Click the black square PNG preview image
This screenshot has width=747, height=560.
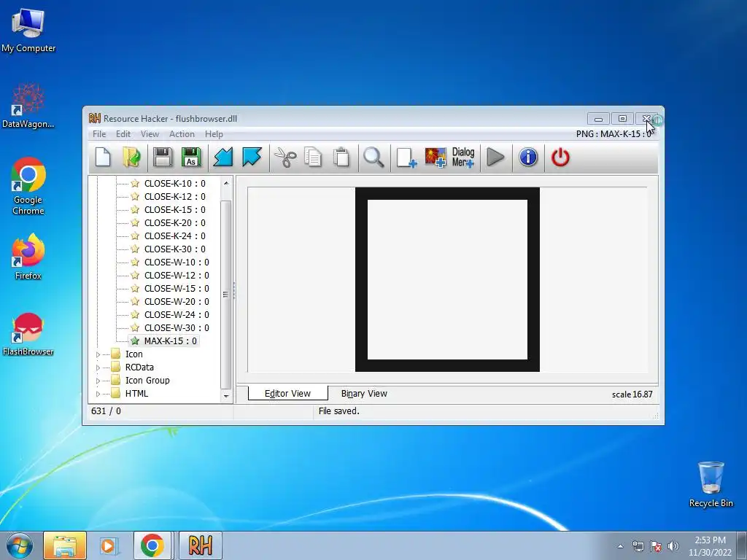click(447, 279)
